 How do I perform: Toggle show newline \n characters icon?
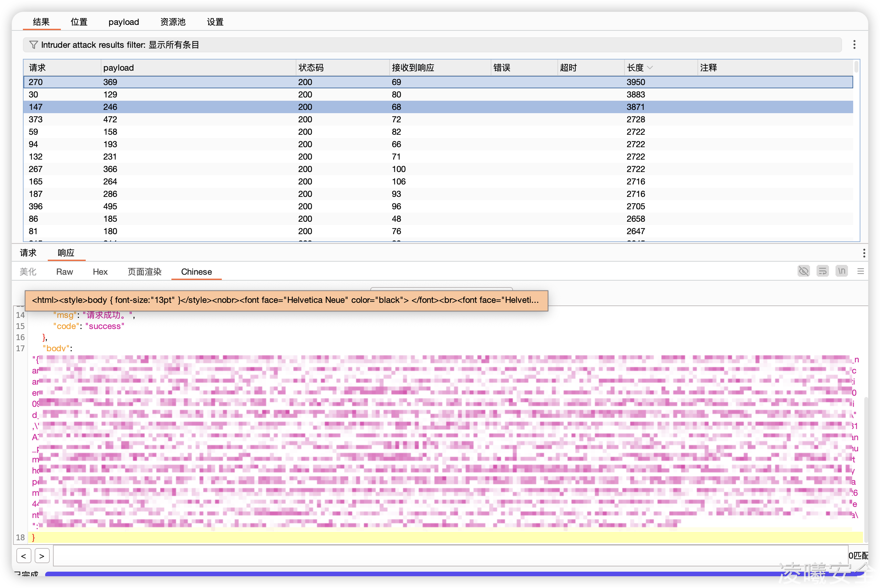841,271
